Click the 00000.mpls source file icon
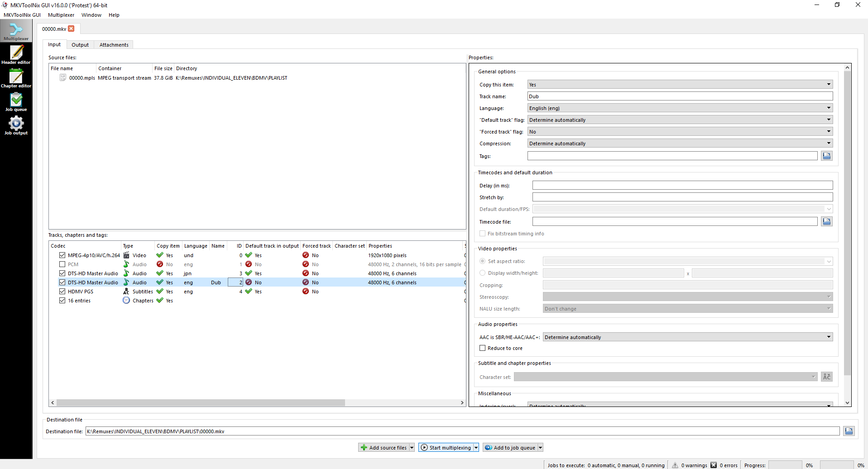Viewport: 868px width, 469px height. tap(63, 78)
